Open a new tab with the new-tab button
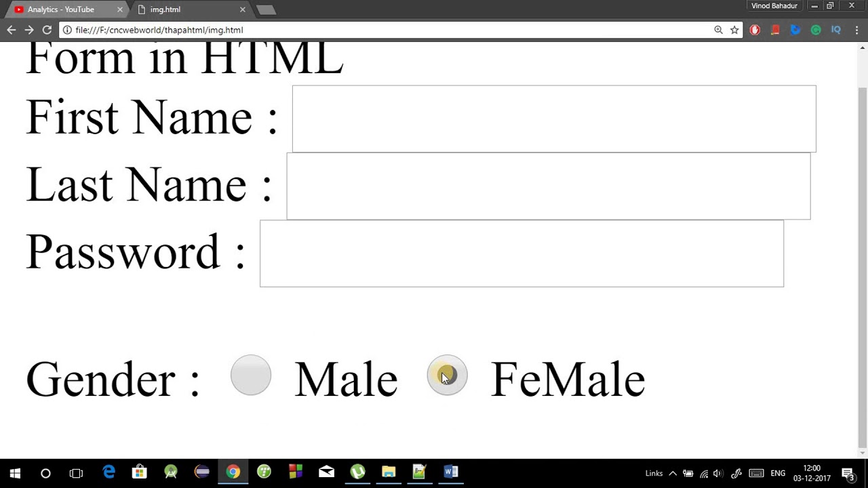This screenshot has height=488, width=868. pyautogui.click(x=266, y=9)
